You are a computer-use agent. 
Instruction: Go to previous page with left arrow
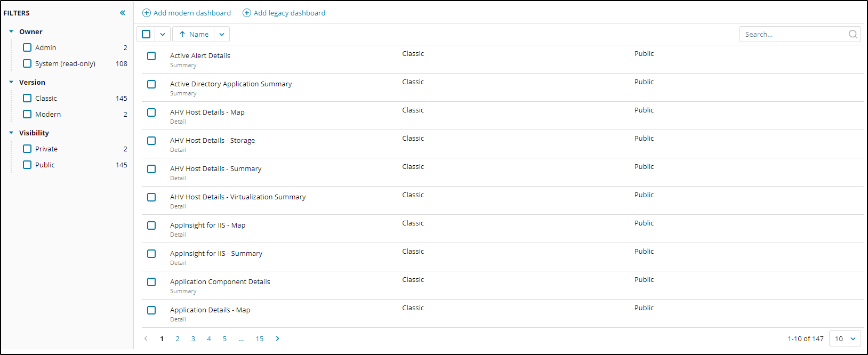click(146, 338)
